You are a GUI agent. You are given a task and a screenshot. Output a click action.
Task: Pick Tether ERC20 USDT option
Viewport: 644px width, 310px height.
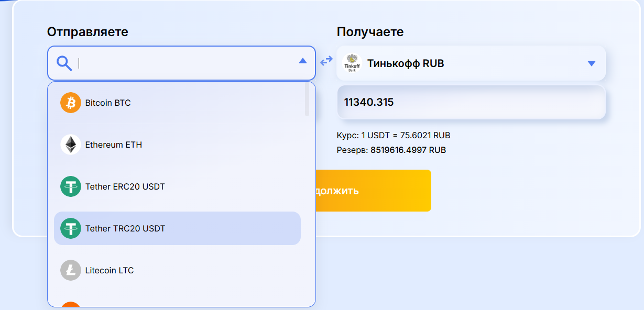[x=177, y=186]
